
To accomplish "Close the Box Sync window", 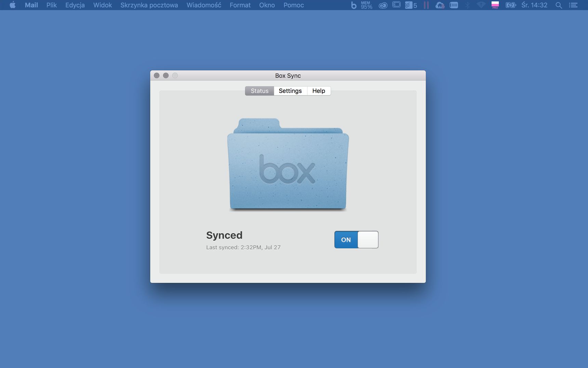I will pyautogui.click(x=157, y=75).
